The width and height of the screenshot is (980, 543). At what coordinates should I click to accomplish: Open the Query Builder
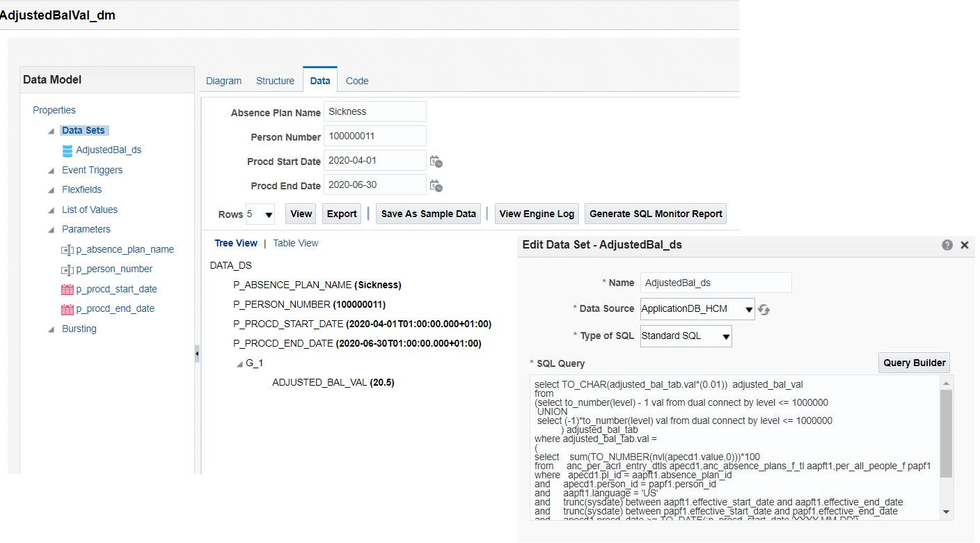[x=914, y=362]
